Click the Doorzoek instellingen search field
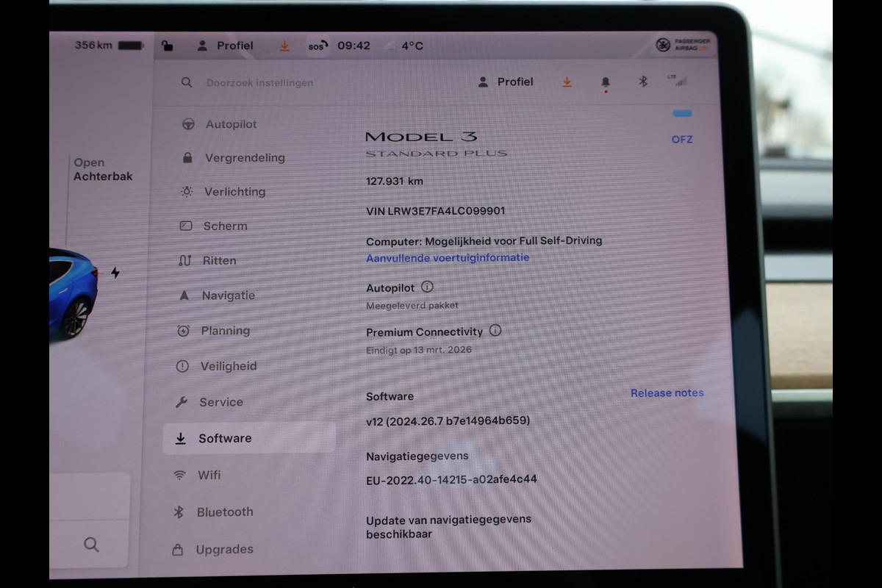Viewport: 882px width, 588px height. click(259, 83)
